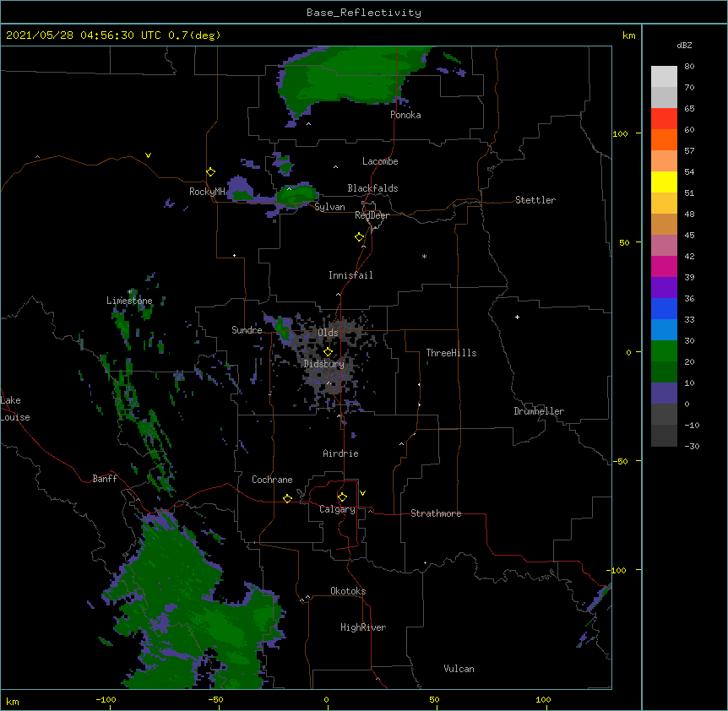
Task: Click the RockyMH label
Action: tap(207, 192)
